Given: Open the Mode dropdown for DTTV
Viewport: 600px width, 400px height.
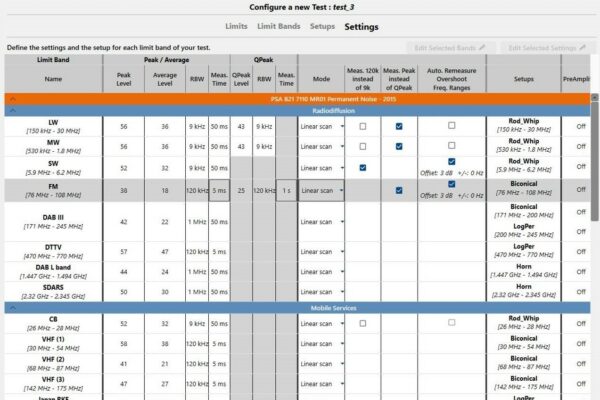Looking at the screenshot, I should point(320,253).
